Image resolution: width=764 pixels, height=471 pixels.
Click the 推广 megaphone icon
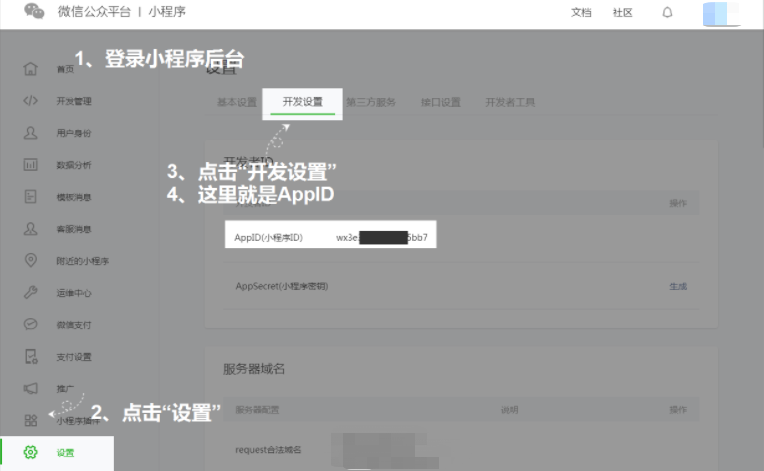pyautogui.click(x=30, y=389)
